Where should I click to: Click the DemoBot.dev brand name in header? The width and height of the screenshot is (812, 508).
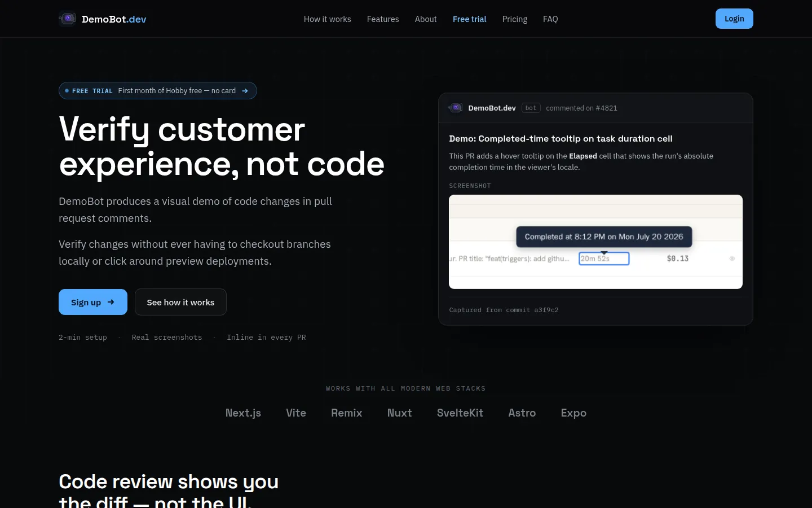click(x=114, y=19)
